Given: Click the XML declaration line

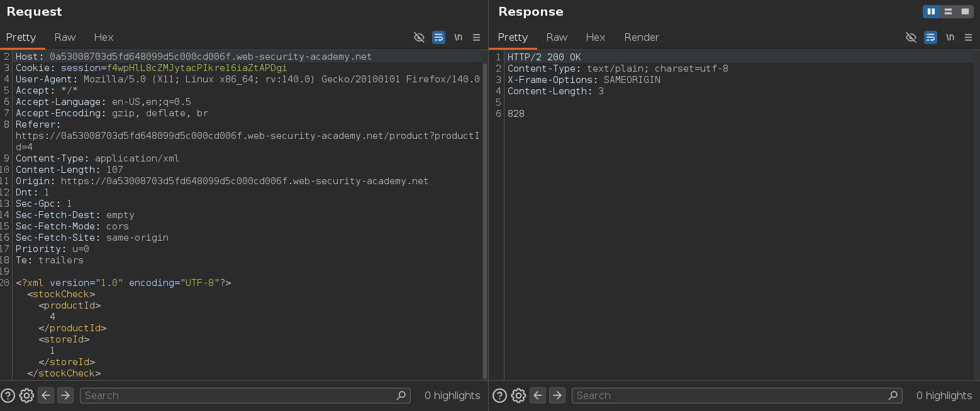Looking at the screenshot, I should coord(123,283).
